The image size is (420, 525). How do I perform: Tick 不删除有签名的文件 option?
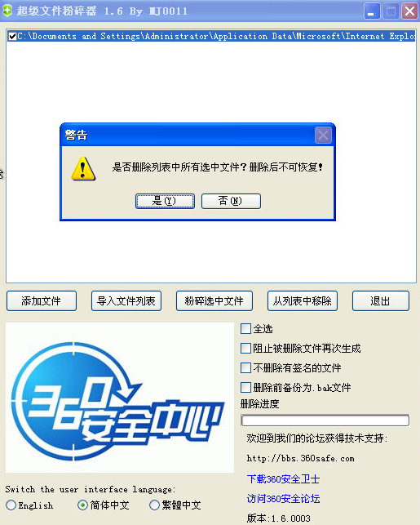click(x=245, y=368)
